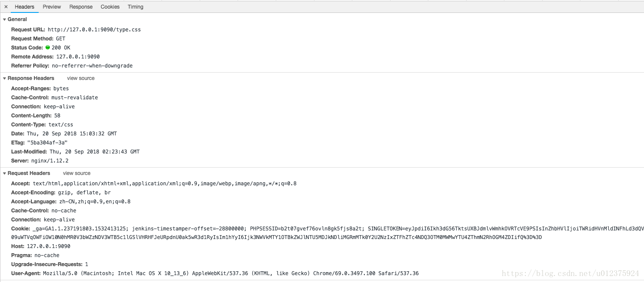Screen dimensions: 644x282
Task: Collapse the General section
Action: (5, 19)
